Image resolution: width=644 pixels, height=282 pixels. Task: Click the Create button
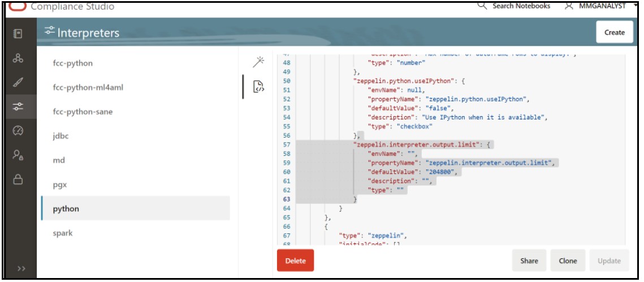pyautogui.click(x=615, y=32)
